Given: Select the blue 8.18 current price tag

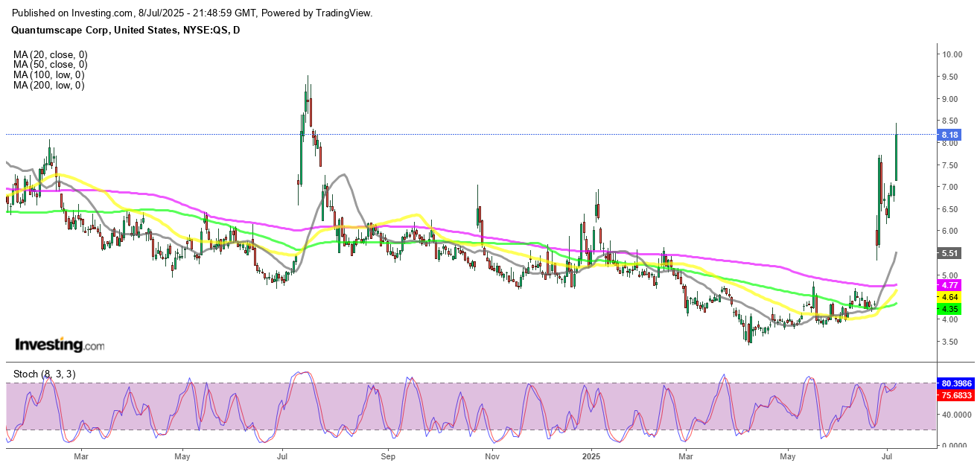Looking at the screenshot, I should click(949, 135).
